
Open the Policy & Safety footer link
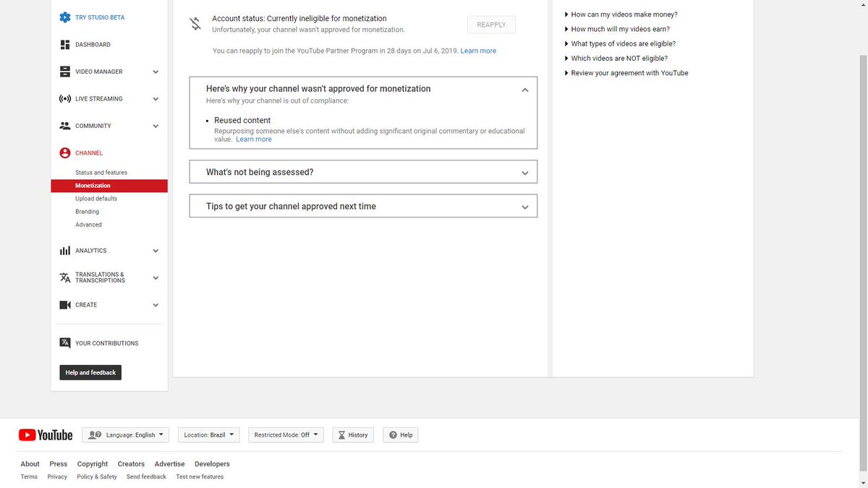click(x=97, y=477)
